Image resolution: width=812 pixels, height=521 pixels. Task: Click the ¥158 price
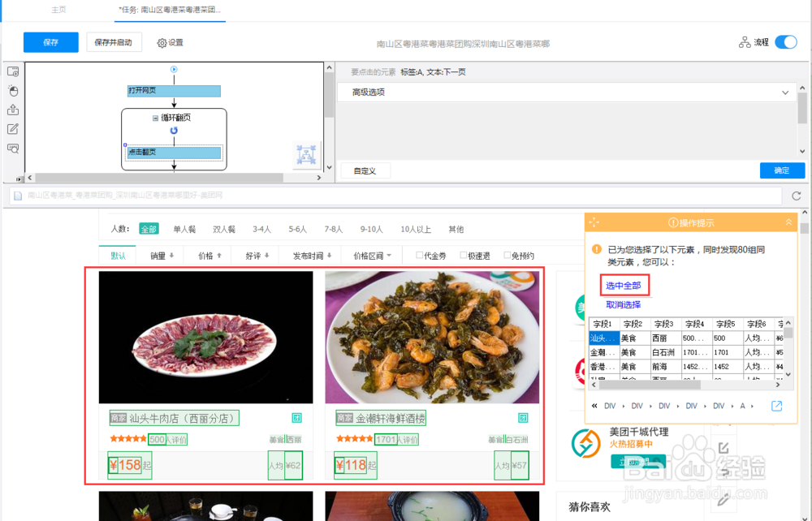point(124,465)
